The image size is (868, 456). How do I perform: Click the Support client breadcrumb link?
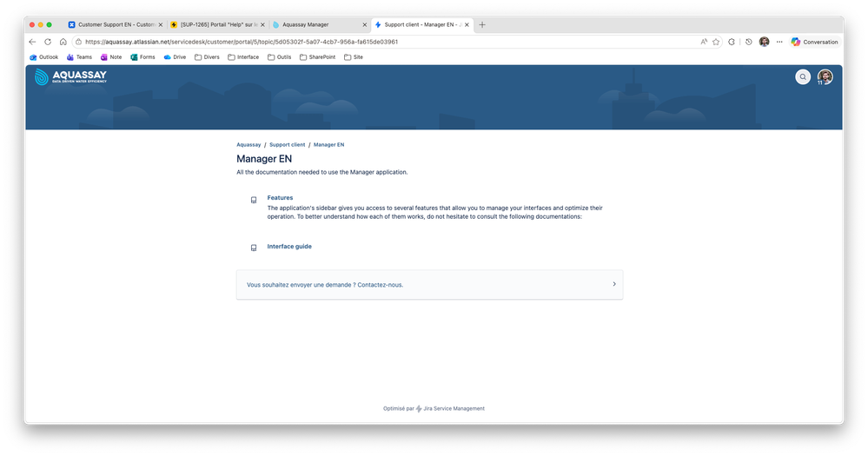(288, 144)
